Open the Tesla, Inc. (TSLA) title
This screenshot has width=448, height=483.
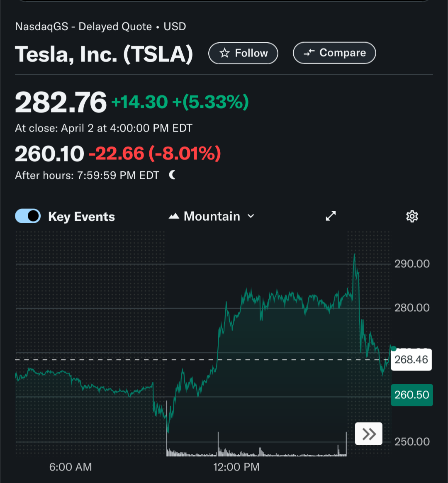pyautogui.click(x=104, y=54)
